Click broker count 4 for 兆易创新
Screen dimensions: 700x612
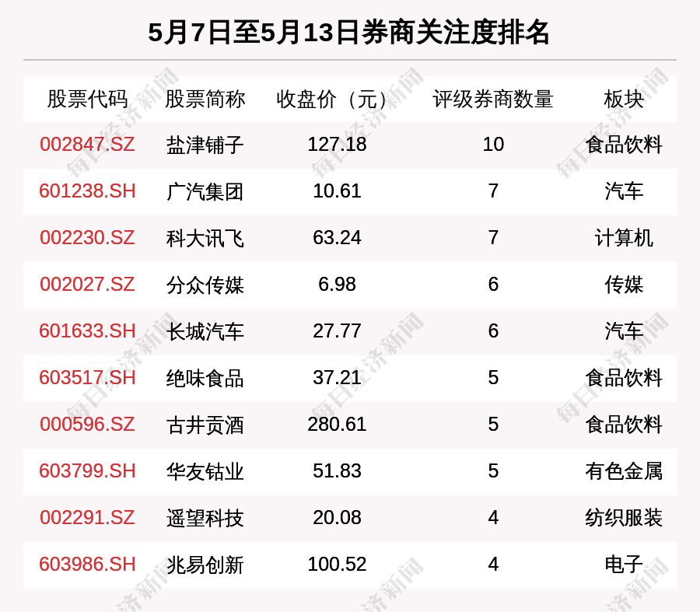click(x=493, y=565)
